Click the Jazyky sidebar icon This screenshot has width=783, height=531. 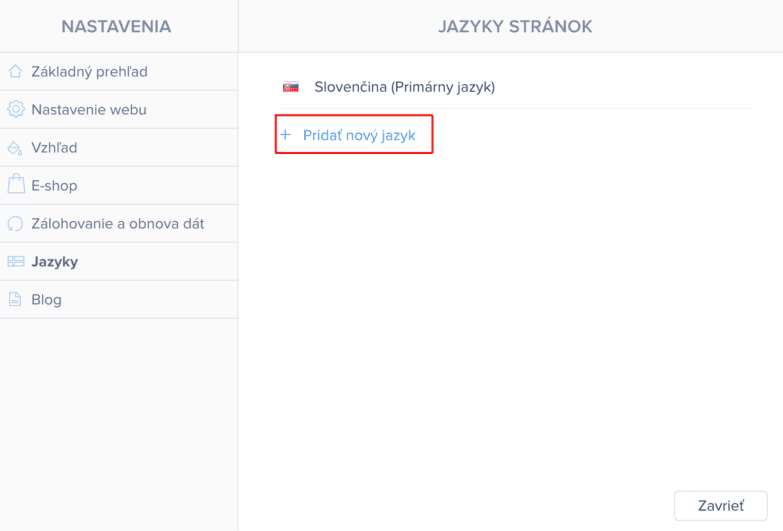tap(15, 262)
